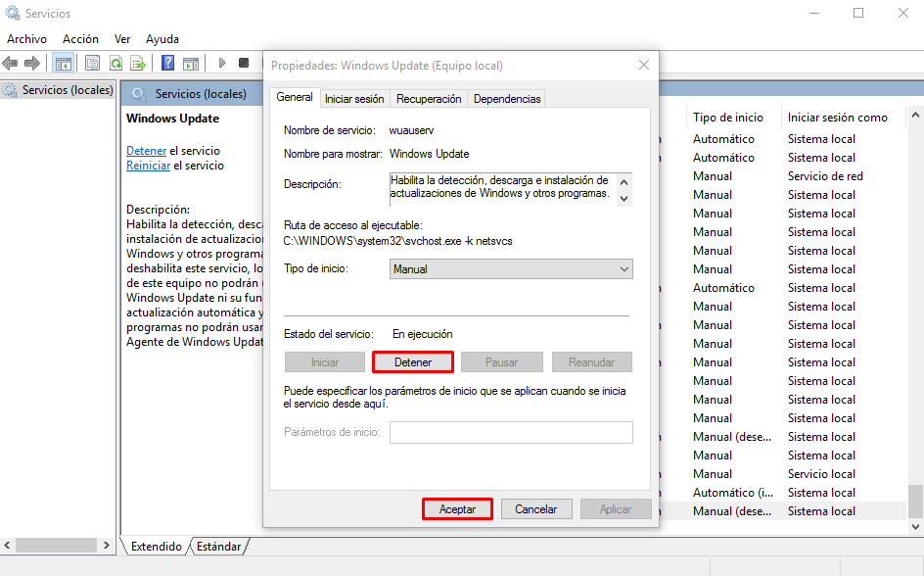Image resolution: width=924 pixels, height=576 pixels.
Task: Click the gear icon in the Servicios window title
Action: 13,13
